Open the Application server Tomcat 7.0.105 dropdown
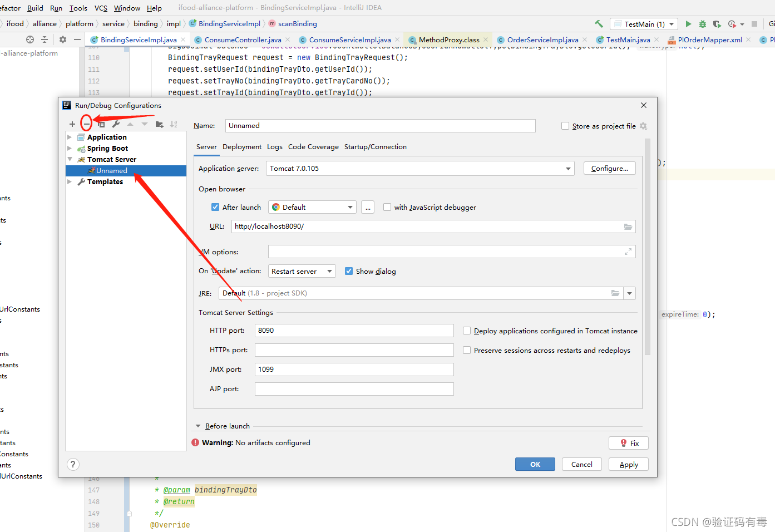Screen dimensions: 775x532 (420, 169)
